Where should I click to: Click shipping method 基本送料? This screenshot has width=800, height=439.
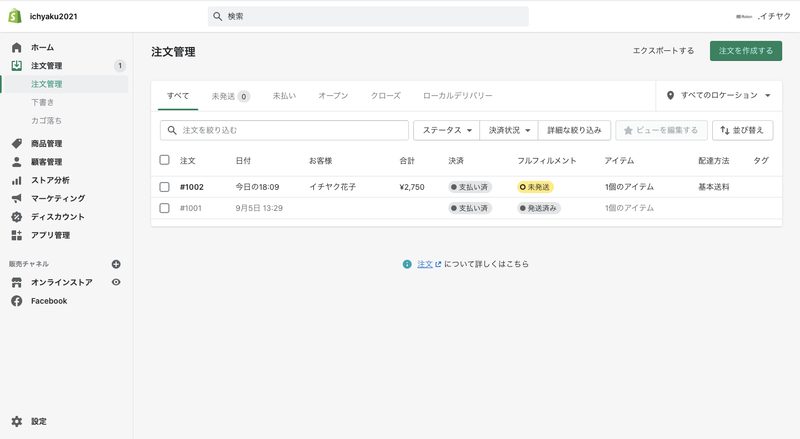(714, 187)
